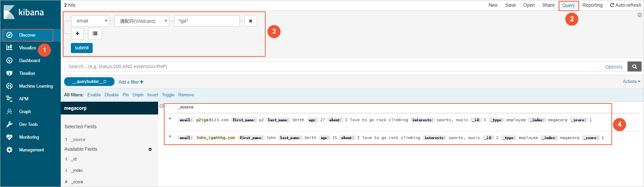Remove the email wildcard condition (X)
The image size is (644, 187).
(x=250, y=21)
